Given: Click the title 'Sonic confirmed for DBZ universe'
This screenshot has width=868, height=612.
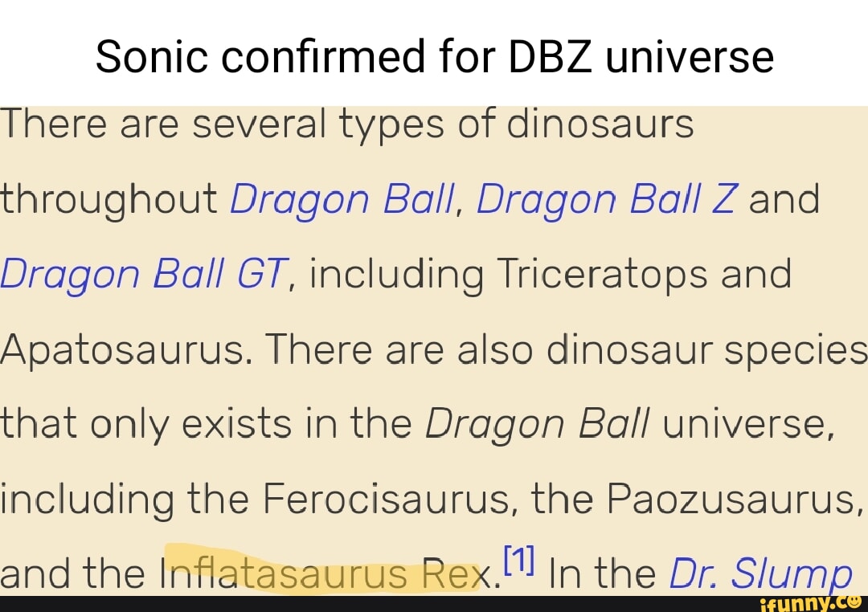Looking at the screenshot, I should coord(435,56).
